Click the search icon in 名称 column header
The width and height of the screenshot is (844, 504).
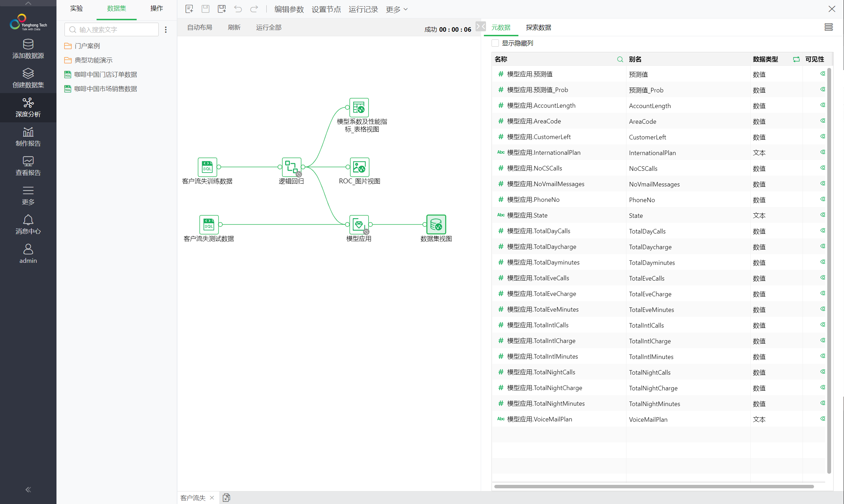620,59
